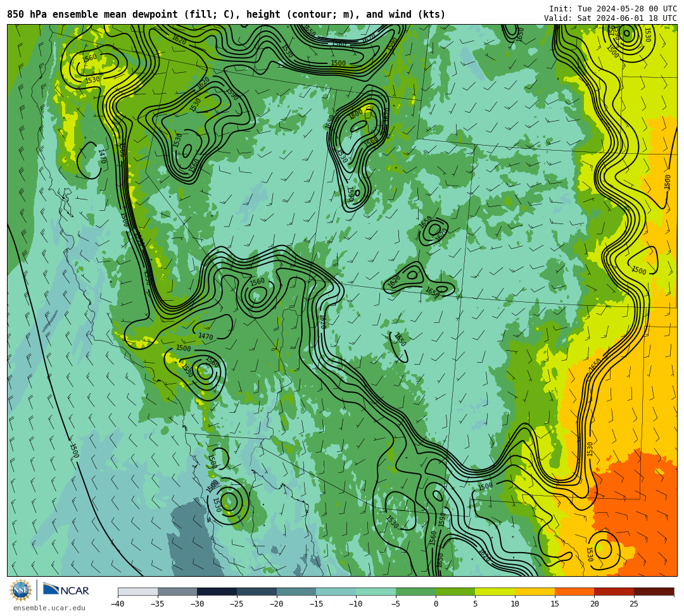Click the NSF logo
This screenshot has height=616, width=684.
[20, 590]
